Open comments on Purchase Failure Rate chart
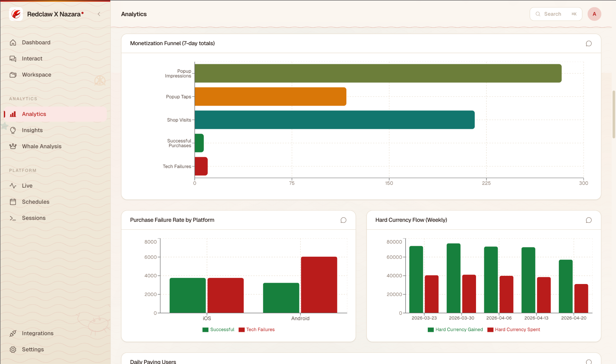The height and width of the screenshot is (364, 616). pyautogui.click(x=343, y=220)
